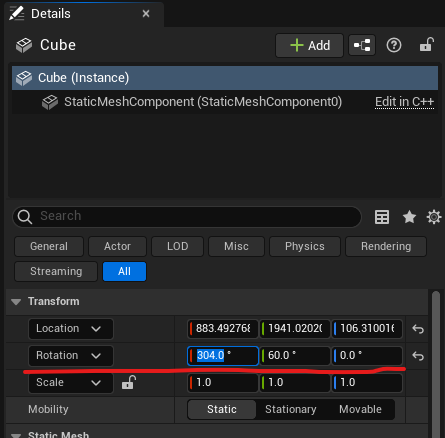
Task: Click the Details tab pencil icon
Action: [16, 13]
